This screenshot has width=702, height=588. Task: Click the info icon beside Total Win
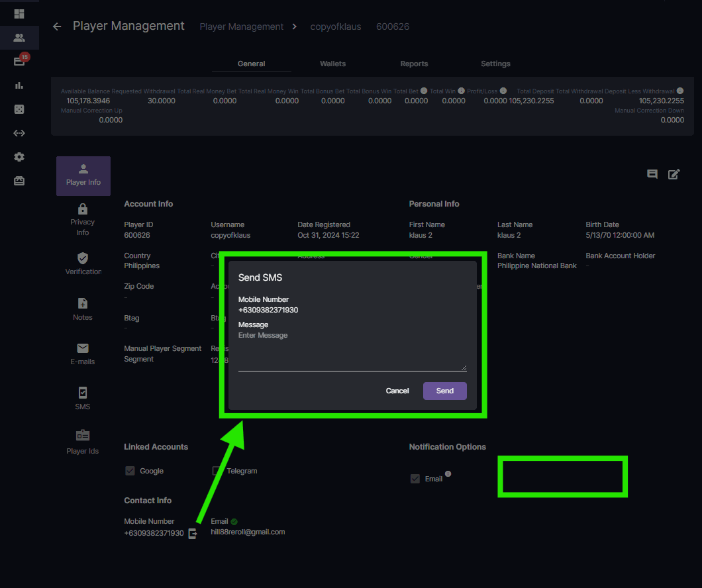click(461, 91)
